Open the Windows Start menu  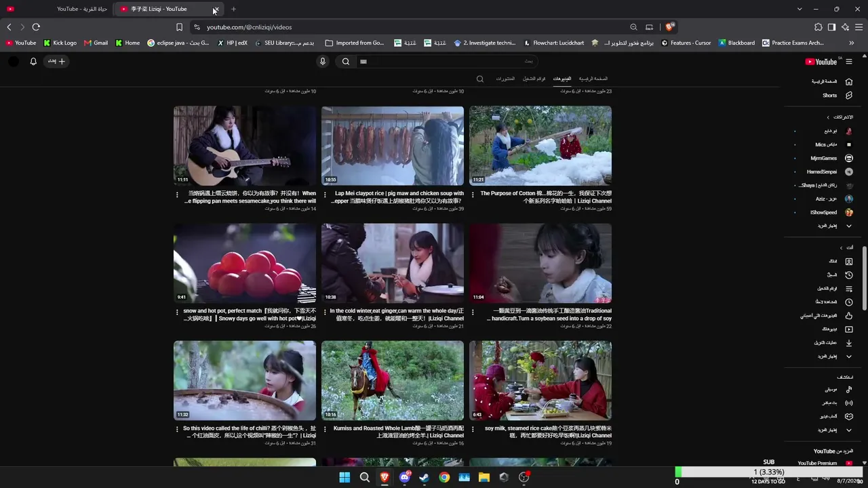(344, 477)
